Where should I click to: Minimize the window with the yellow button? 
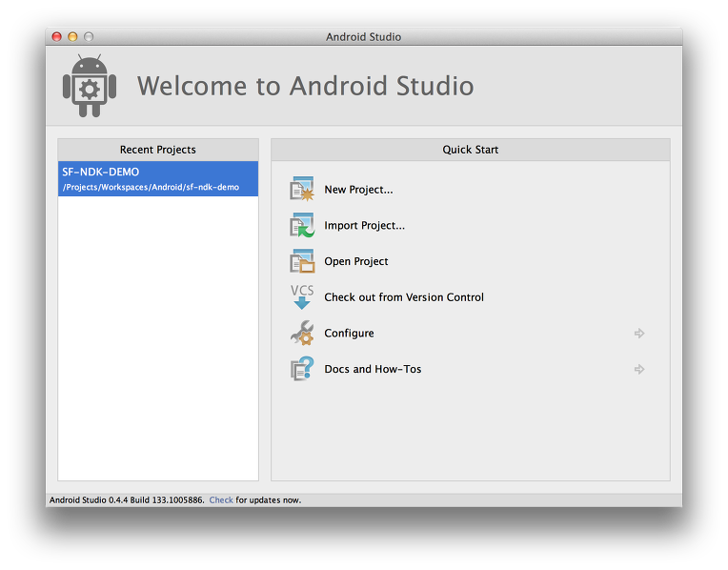[x=72, y=37]
